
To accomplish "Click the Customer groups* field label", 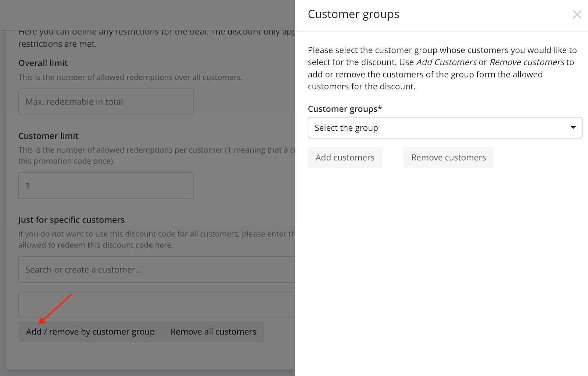I will pyautogui.click(x=344, y=109).
